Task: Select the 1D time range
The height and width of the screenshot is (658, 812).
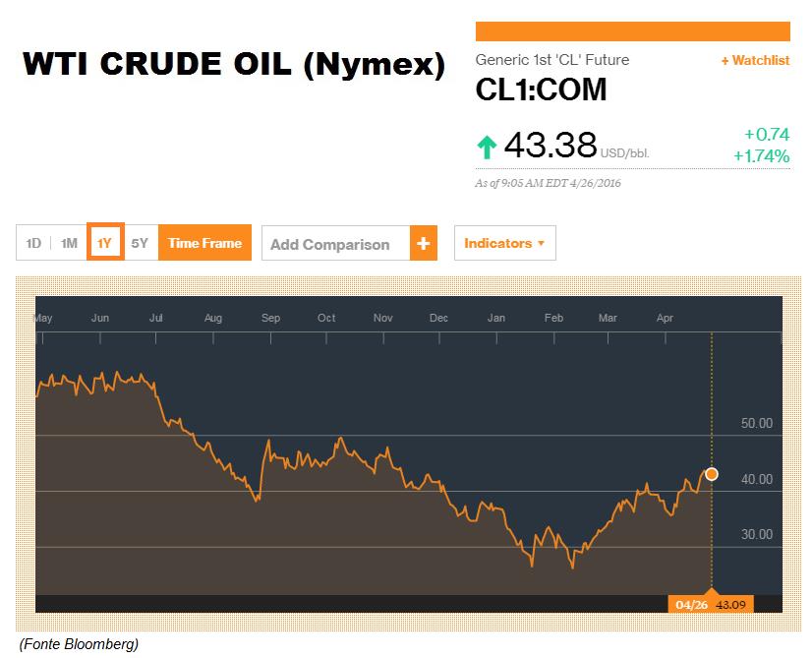Action: [x=33, y=243]
